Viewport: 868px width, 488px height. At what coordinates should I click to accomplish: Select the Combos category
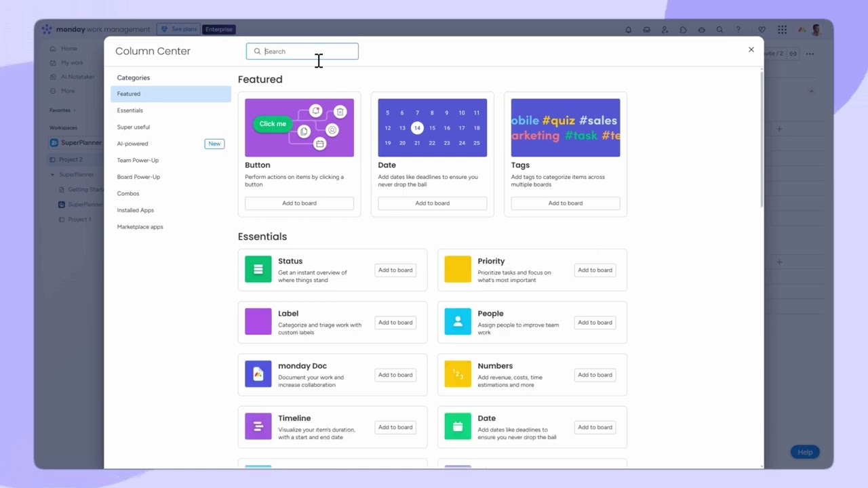171,193
